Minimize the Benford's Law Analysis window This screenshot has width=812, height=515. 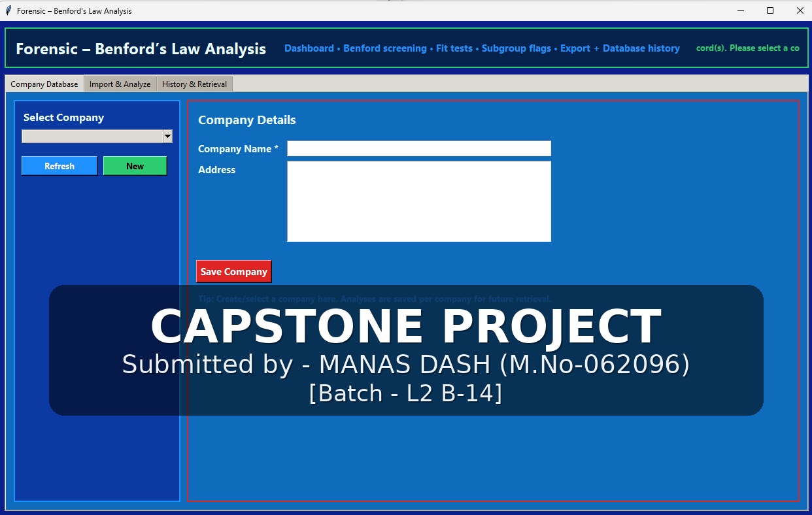pyautogui.click(x=741, y=10)
